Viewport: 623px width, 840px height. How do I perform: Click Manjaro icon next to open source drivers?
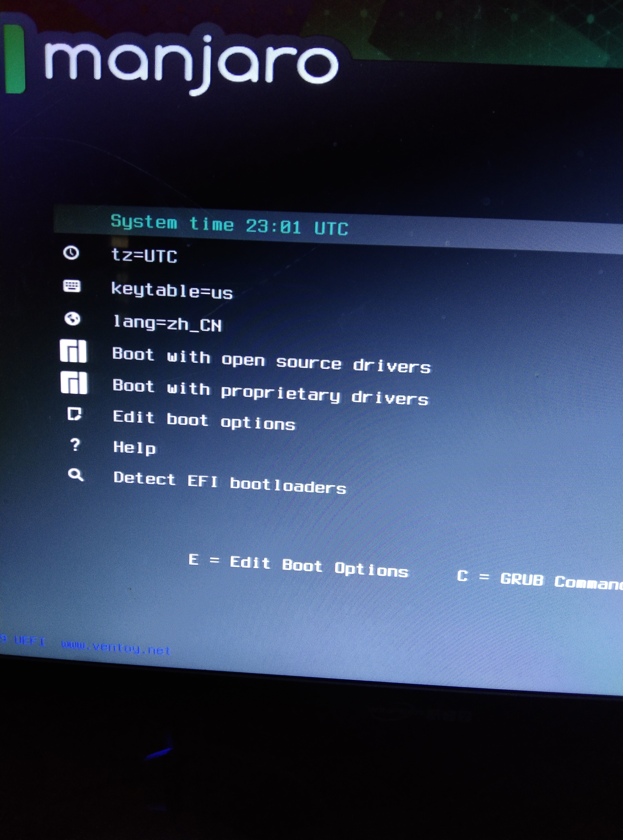click(x=73, y=351)
